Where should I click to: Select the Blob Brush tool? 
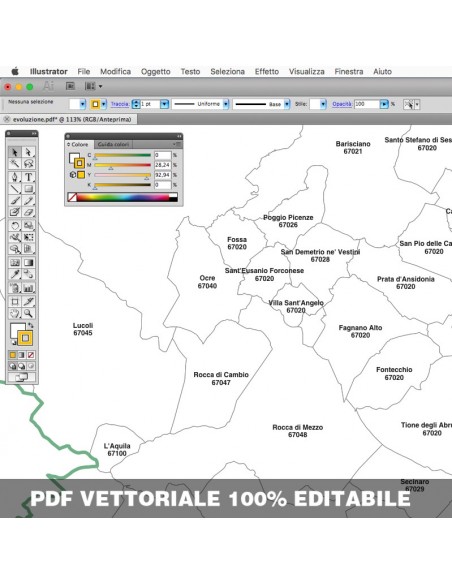pyautogui.click(x=15, y=212)
